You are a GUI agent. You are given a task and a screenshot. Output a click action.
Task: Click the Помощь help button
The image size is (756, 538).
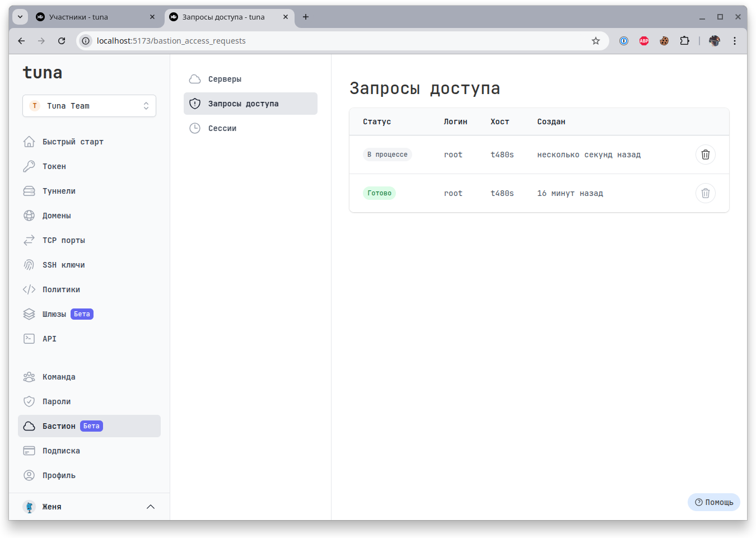[713, 502]
